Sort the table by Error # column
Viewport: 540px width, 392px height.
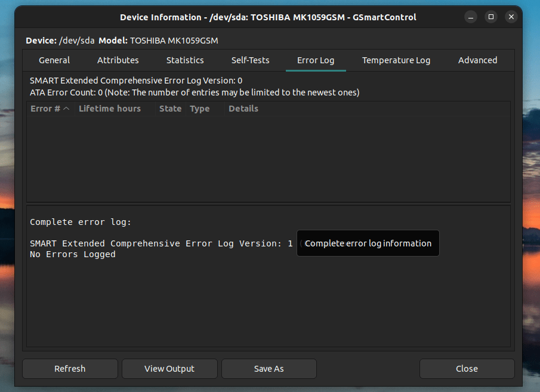pyautogui.click(x=50, y=109)
